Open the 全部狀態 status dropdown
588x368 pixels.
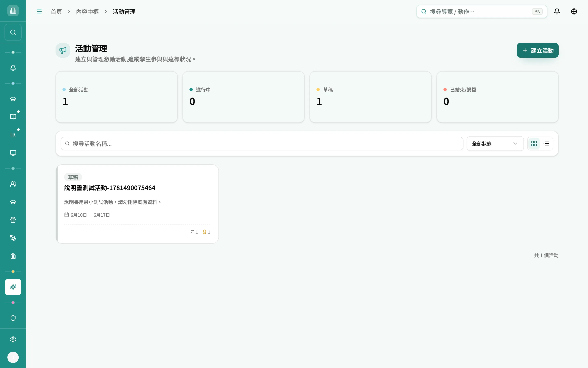pos(495,144)
